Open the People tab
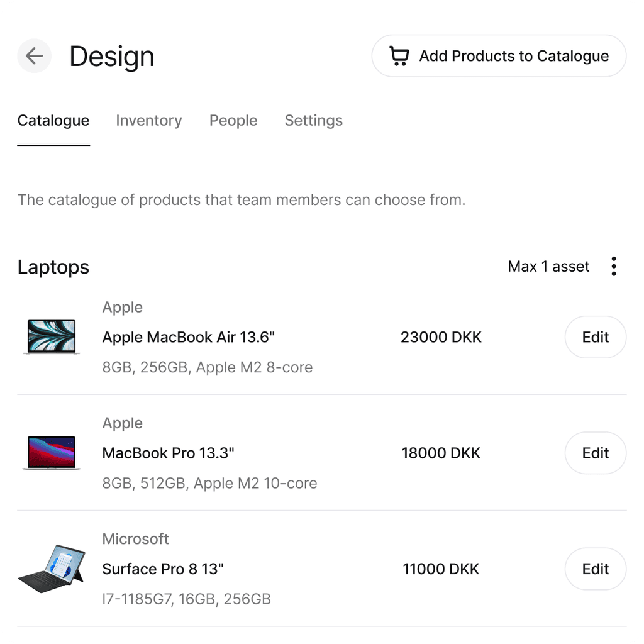Viewport: 644px width, 644px height. coord(233,121)
